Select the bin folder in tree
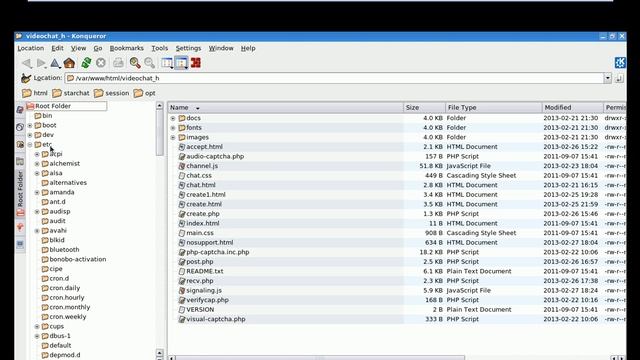The image size is (640, 360). tap(47, 116)
